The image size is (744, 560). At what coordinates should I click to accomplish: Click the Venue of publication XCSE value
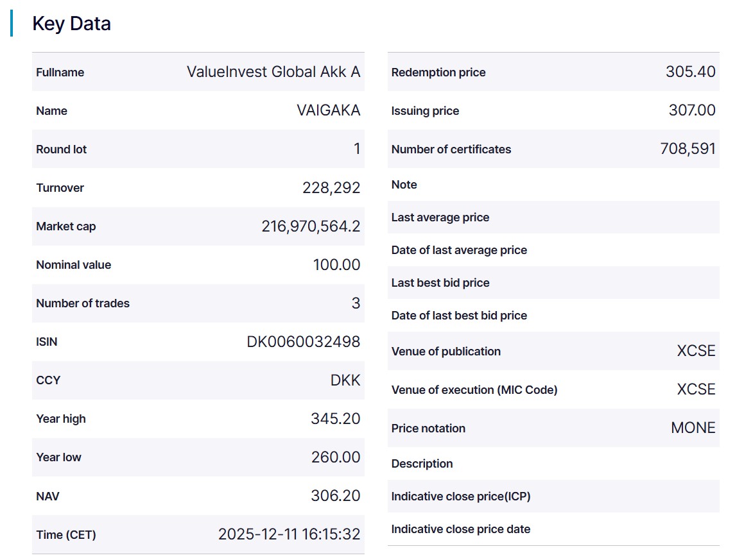coord(696,351)
